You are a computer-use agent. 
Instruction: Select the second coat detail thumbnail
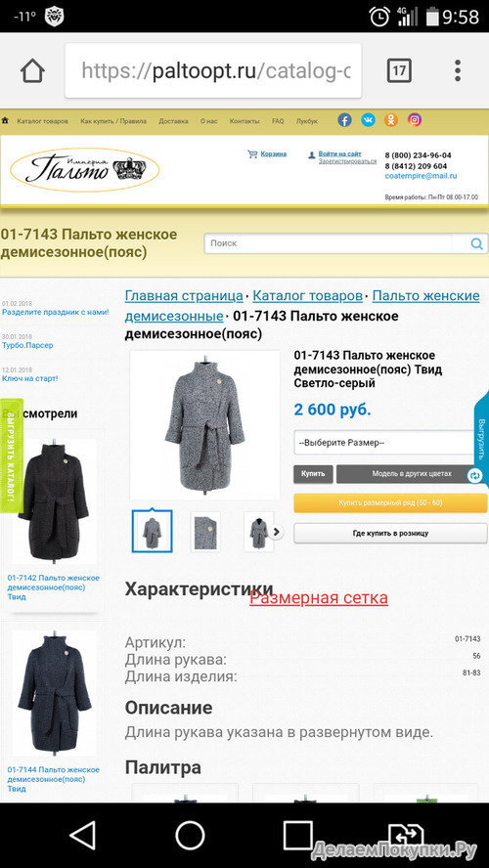coord(205,532)
